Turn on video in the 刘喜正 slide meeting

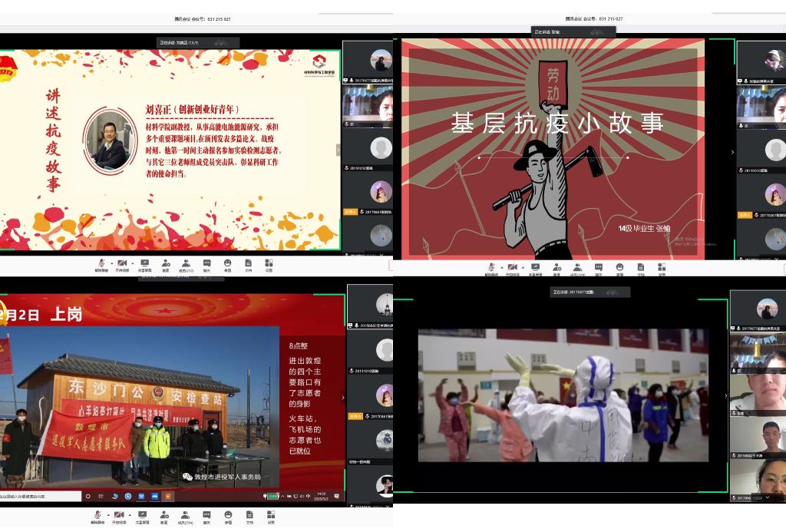122,266
